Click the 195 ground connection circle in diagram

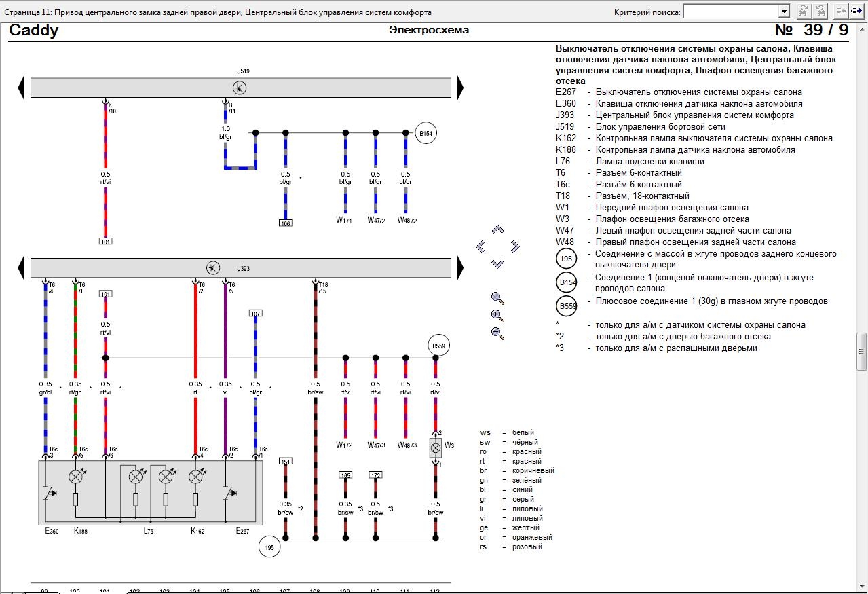269,546
